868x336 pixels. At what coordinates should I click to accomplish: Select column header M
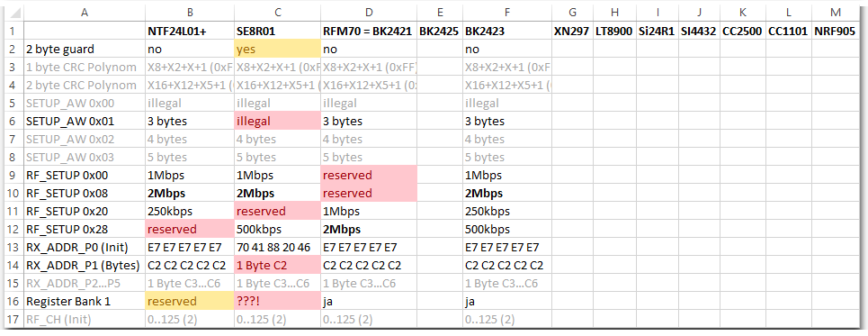tap(836, 13)
